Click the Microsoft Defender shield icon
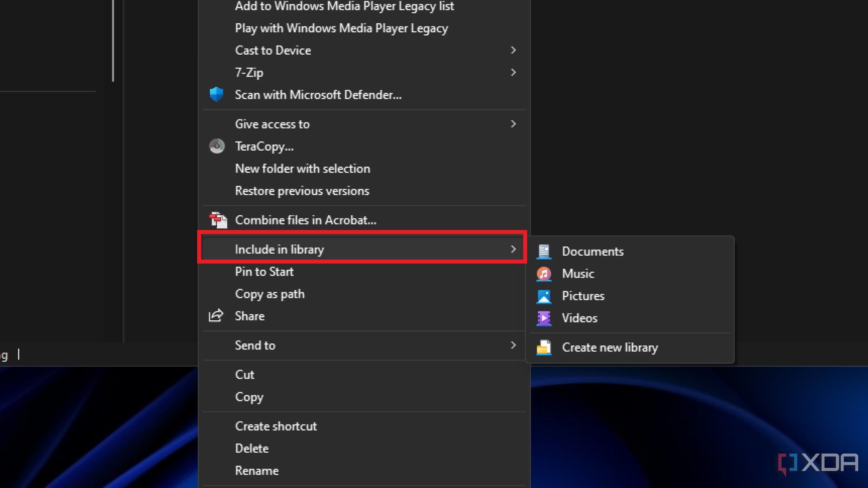This screenshot has width=868, height=488. (216, 94)
